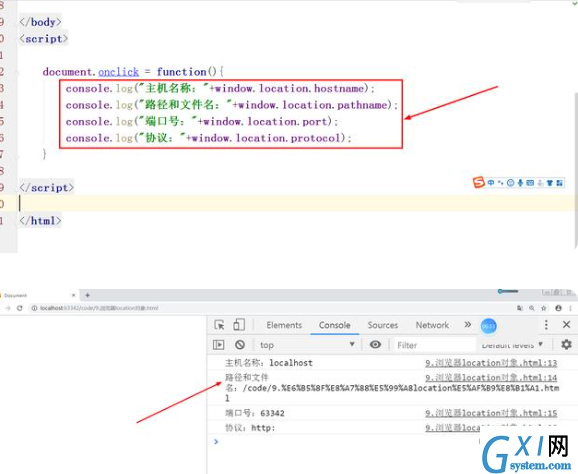Open the console settings gear
Screen dimensions: 578x474
pos(566,345)
